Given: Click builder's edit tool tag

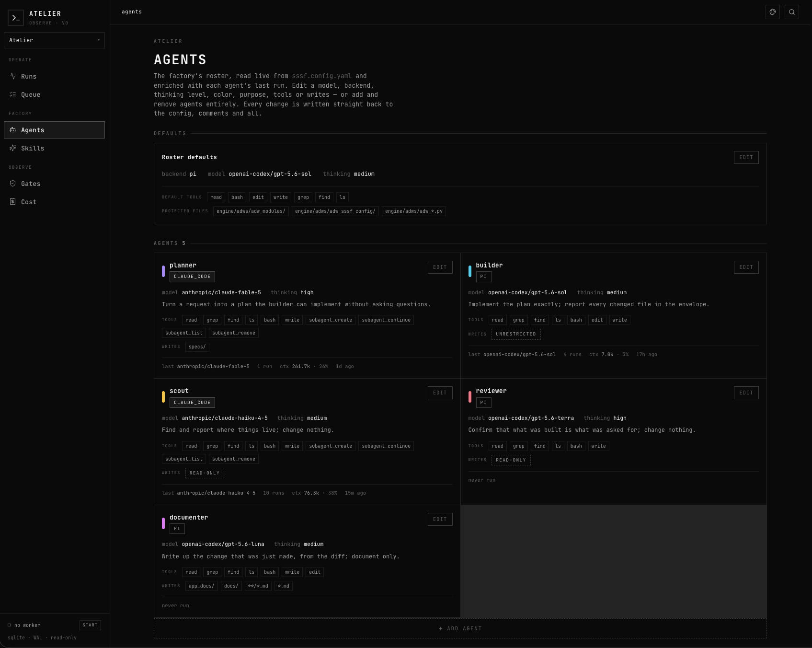Looking at the screenshot, I should (x=597, y=320).
